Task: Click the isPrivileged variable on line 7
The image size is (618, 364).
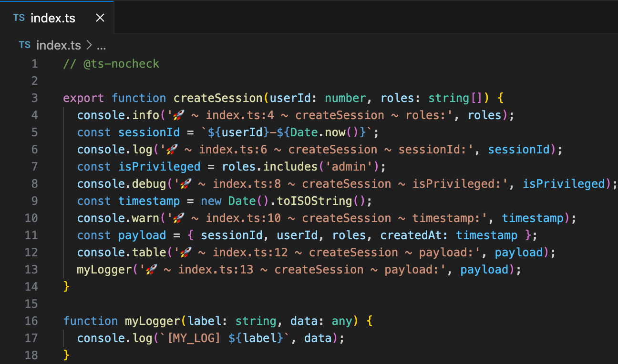Action: click(x=159, y=166)
